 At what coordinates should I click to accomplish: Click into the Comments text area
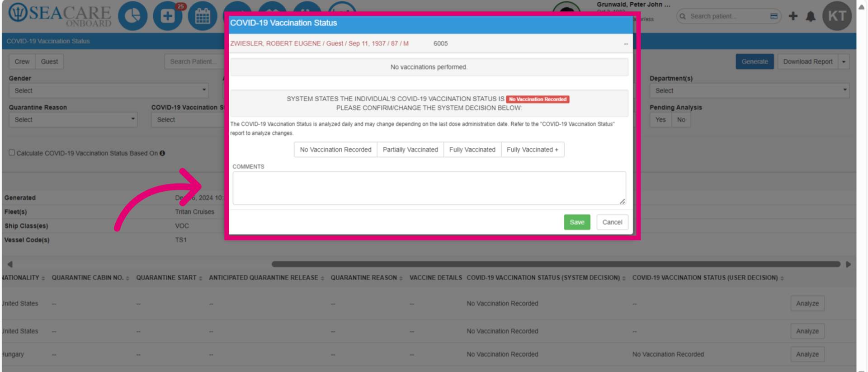point(429,188)
